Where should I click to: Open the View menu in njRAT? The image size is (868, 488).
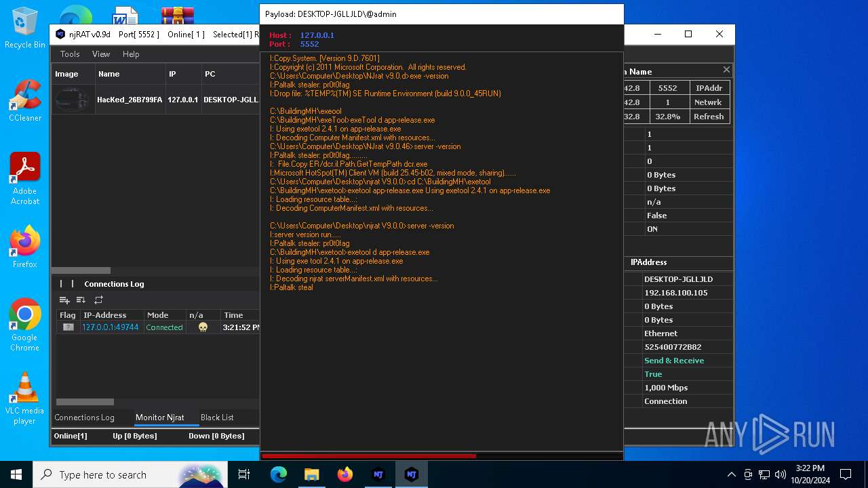click(101, 54)
